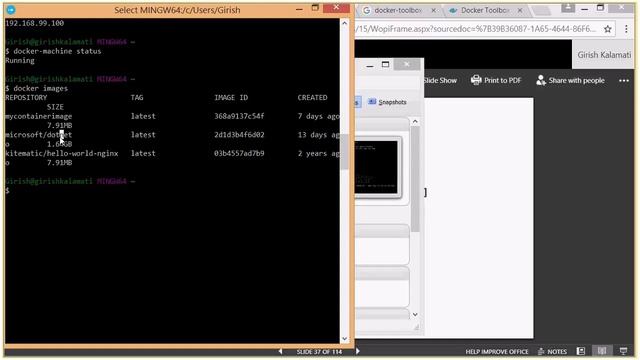
Task: Click the terminal scrollbar down arrow
Action: point(344,338)
